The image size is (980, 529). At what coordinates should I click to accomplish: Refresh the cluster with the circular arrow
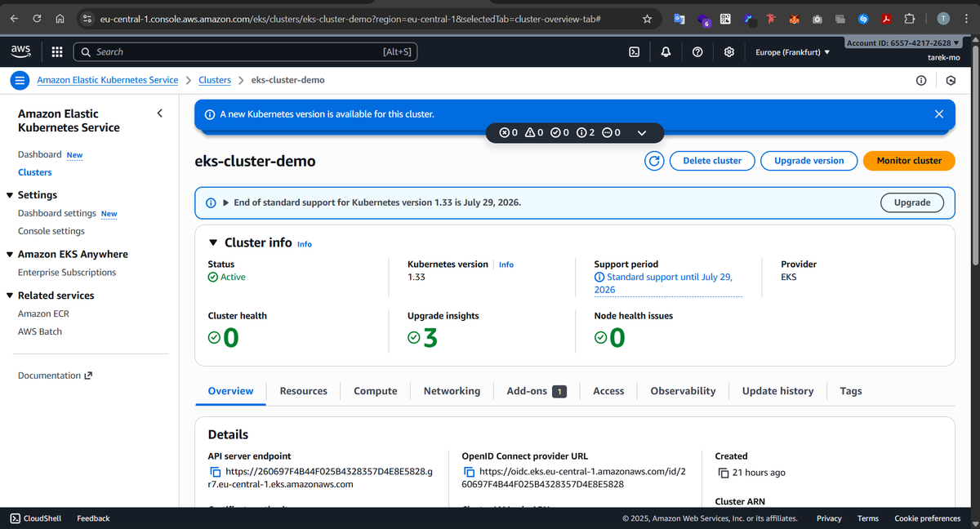tap(653, 161)
